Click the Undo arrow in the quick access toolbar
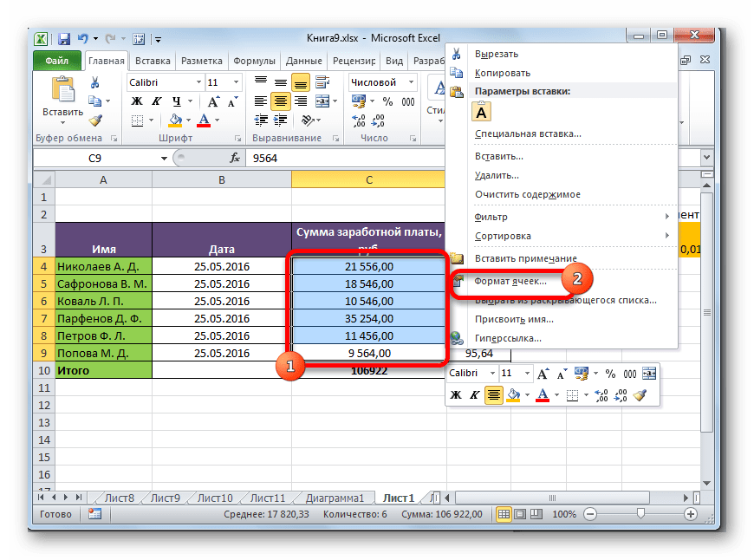The width and height of the screenshot is (754, 560). click(83, 39)
